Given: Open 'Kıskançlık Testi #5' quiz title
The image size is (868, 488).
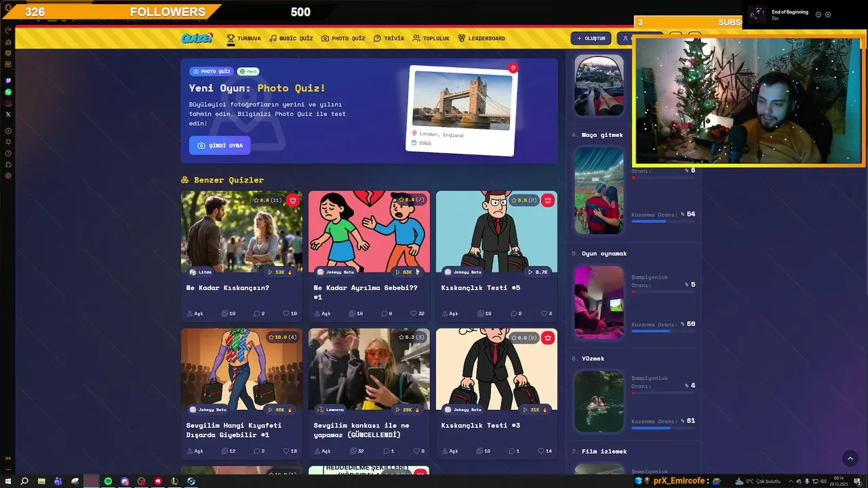Looking at the screenshot, I should [481, 288].
